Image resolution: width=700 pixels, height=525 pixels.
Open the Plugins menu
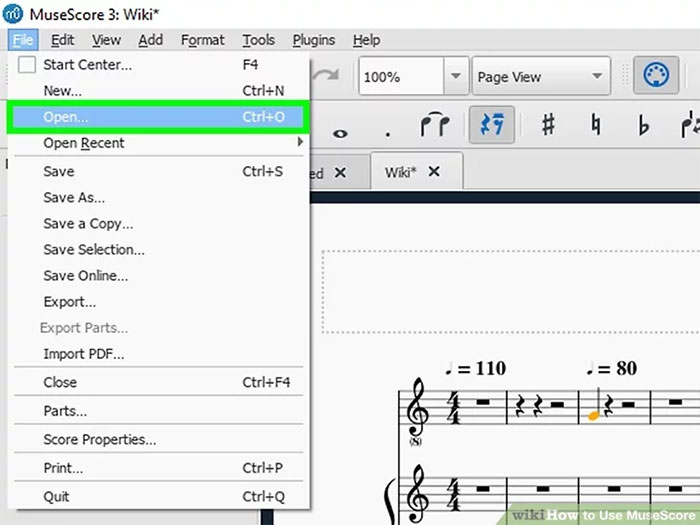click(313, 40)
